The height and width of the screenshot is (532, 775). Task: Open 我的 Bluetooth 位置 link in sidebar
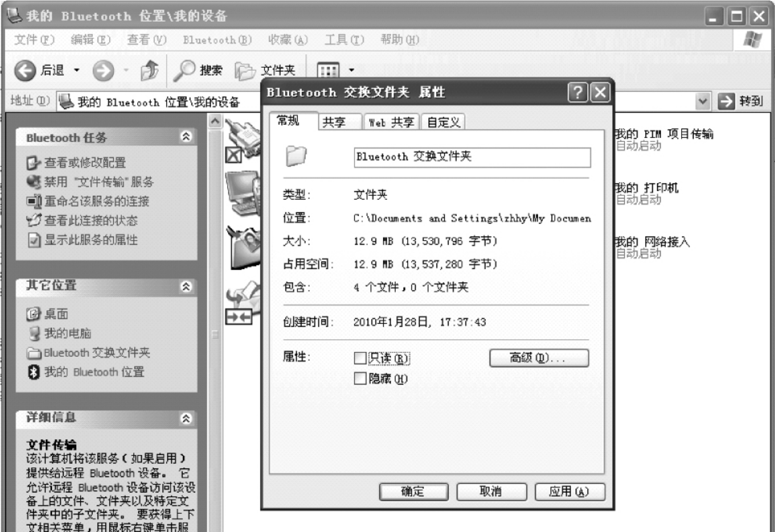point(94,372)
